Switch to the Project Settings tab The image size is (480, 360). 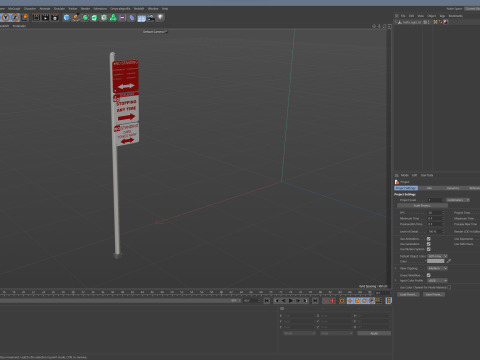[x=406, y=188]
